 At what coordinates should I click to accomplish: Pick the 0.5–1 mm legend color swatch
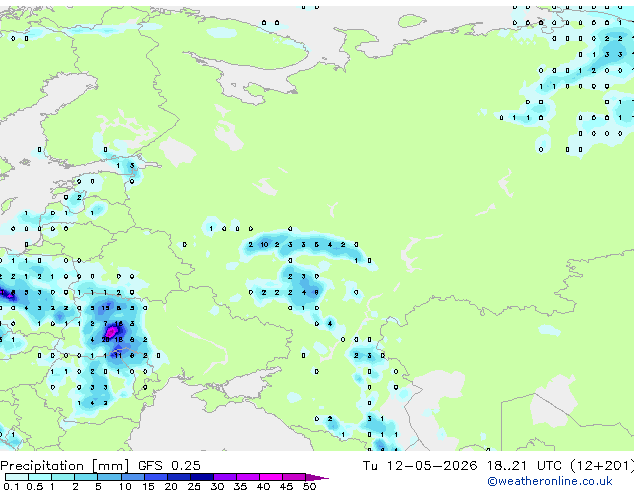pyautogui.click(x=40, y=477)
